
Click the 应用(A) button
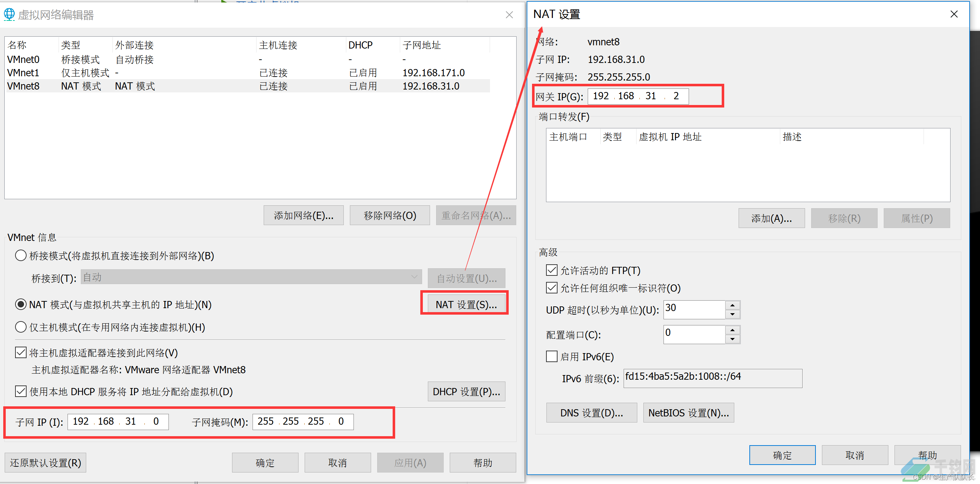pos(410,463)
